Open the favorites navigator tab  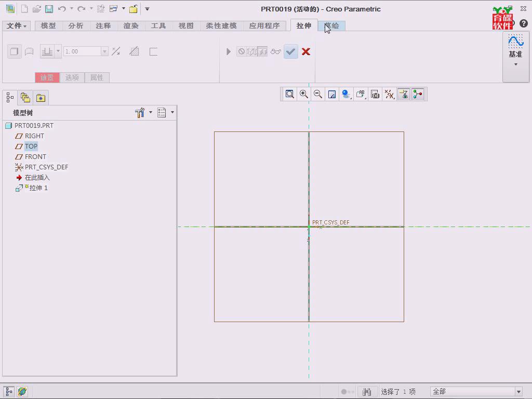pyautogui.click(x=41, y=98)
